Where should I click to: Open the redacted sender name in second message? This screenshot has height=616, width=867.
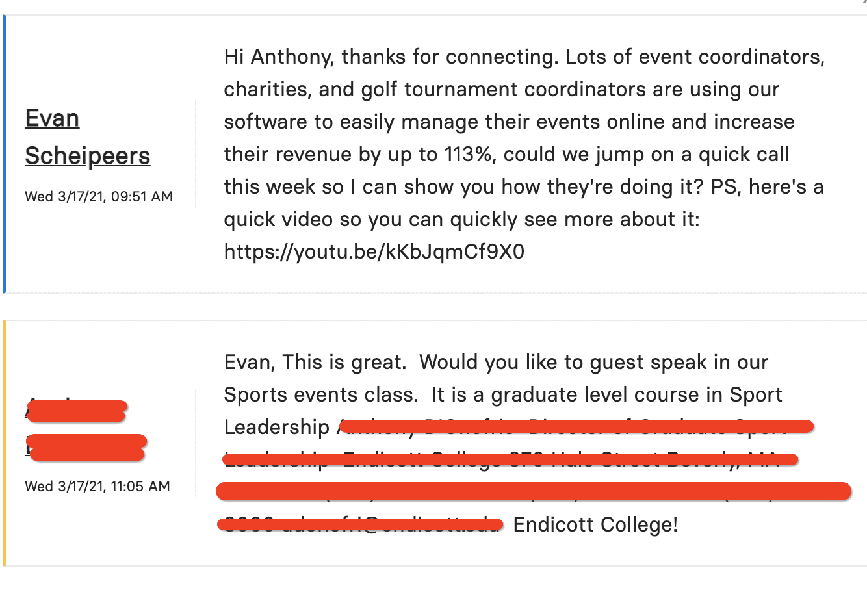click(x=86, y=430)
